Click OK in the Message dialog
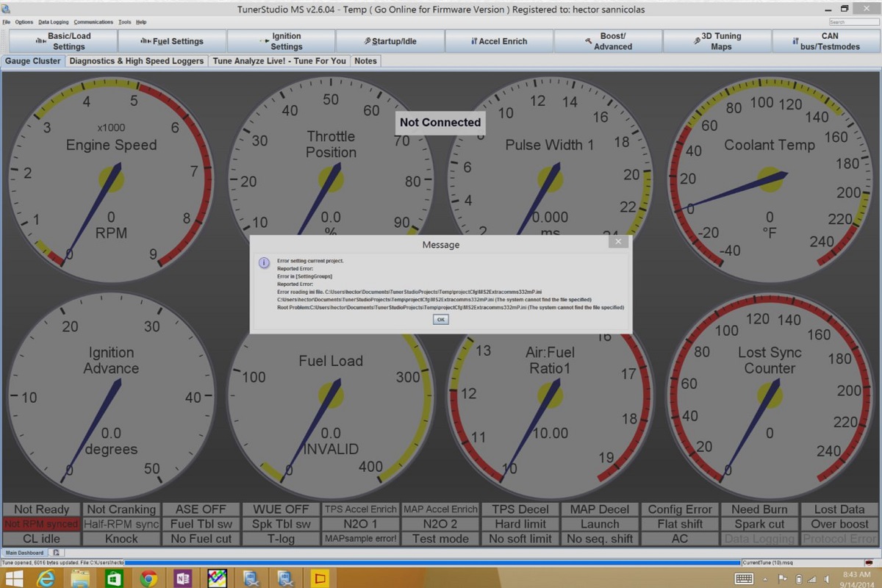This screenshot has height=588, width=882. click(440, 320)
